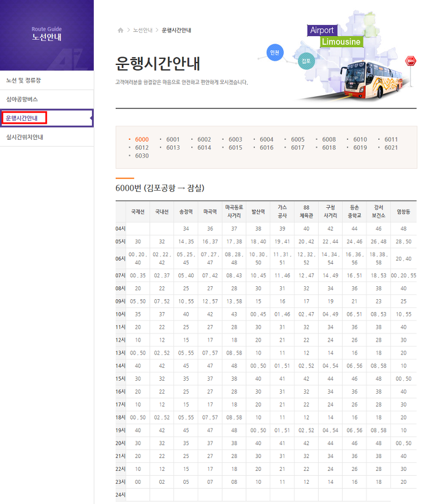Click the 국내선 column header
Image resolution: width=429 pixels, height=504 pixels.
pos(162,212)
